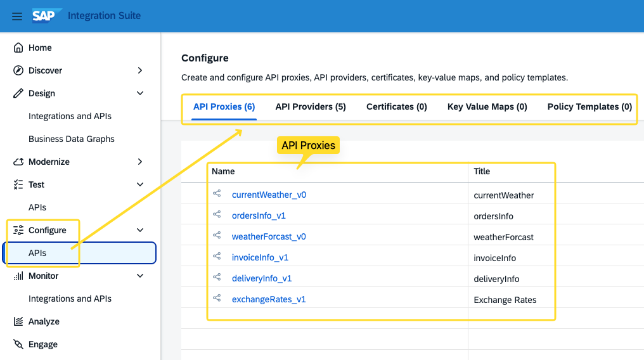Open Business Data Graphs
Screen dimensions: 644x360
click(x=72, y=139)
